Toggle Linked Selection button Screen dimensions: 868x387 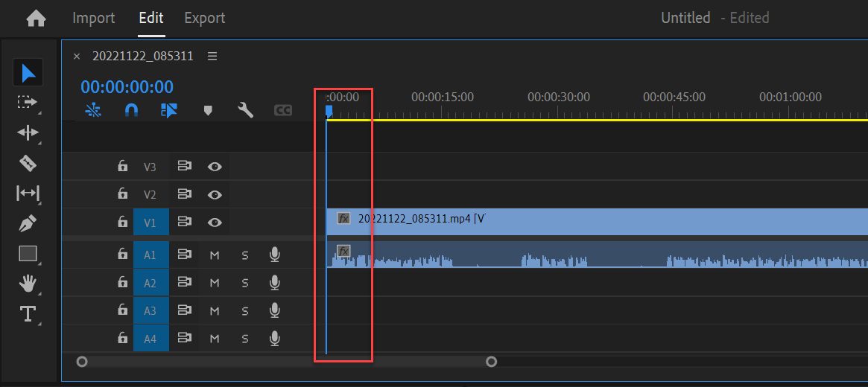pos(169,111)
